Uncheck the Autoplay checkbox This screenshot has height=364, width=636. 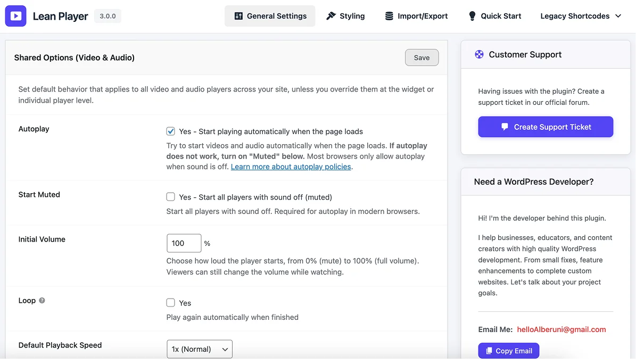(171, 131)
